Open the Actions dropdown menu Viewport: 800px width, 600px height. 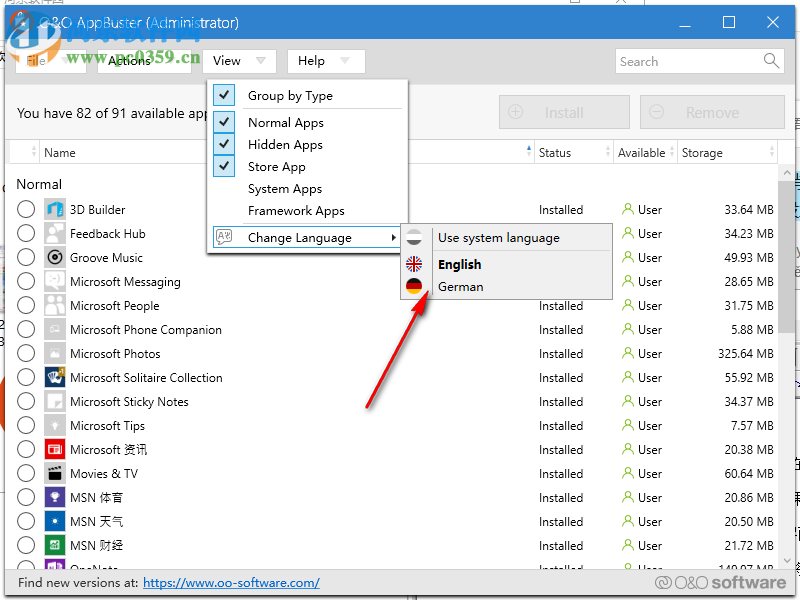tap(143, 61)
